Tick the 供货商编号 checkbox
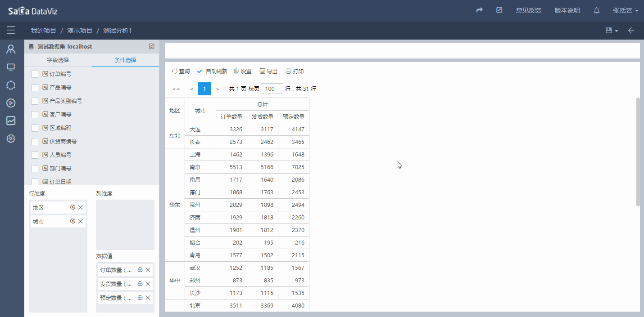The image size is (644, 317). coord(35,142)
